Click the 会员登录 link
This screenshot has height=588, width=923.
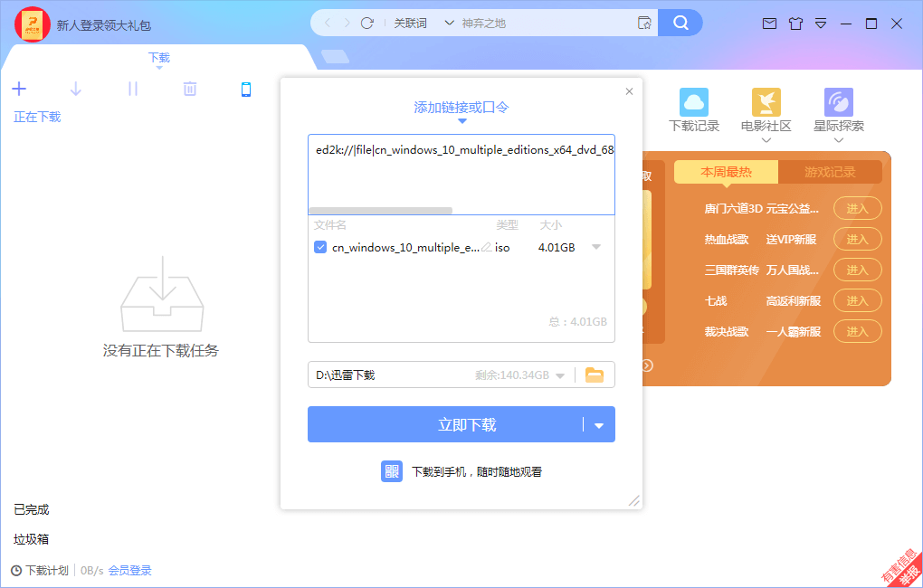(x=129, y=570)
